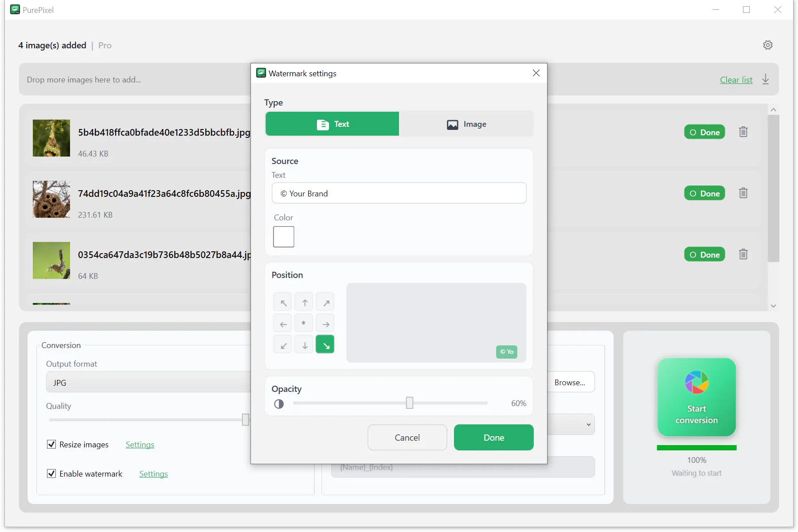Screen dimensions: 798x532
Task: Click the Browse... button
Action: click(570, 382)
